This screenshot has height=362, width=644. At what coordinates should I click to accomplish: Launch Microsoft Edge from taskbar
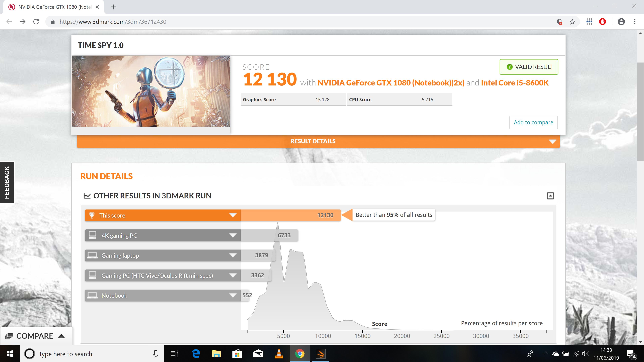pos(196,354)
